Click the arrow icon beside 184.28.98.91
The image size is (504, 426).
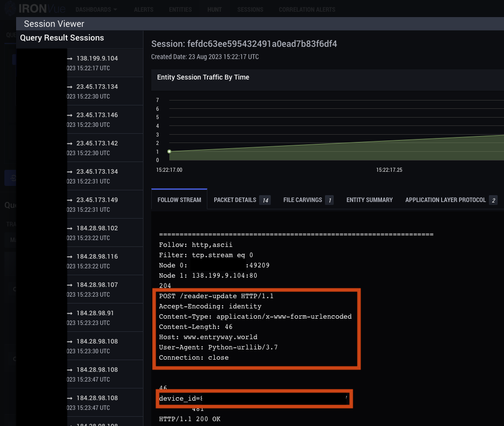point(70,313)
